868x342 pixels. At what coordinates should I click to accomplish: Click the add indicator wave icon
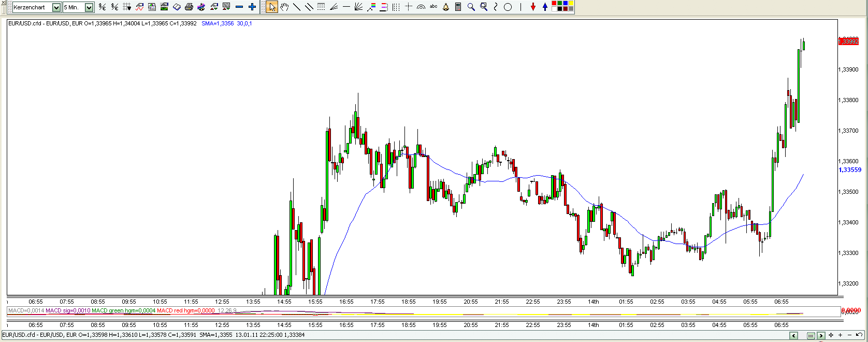coord(139,7)
